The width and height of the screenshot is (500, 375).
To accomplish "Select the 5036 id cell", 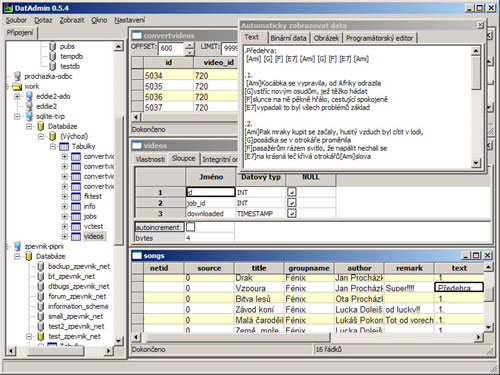I will (168, 97).
